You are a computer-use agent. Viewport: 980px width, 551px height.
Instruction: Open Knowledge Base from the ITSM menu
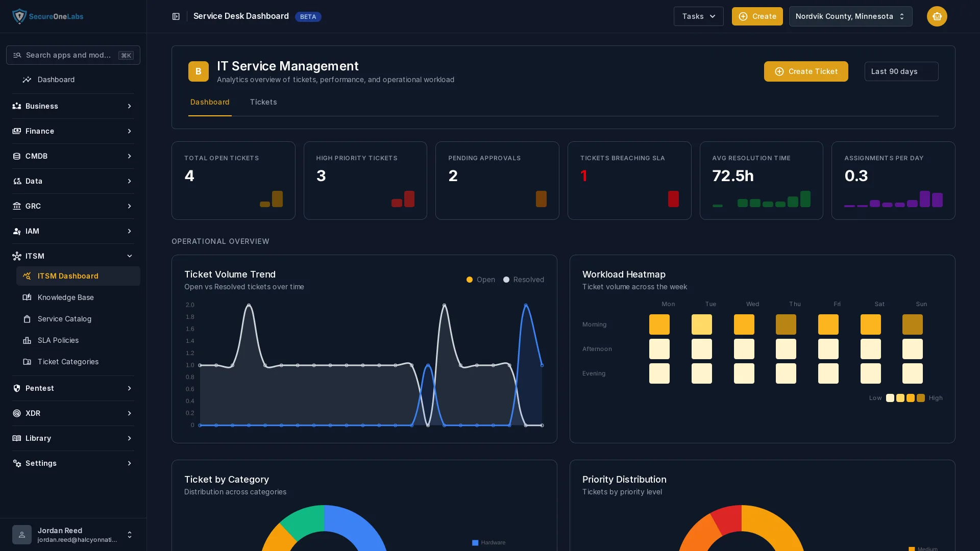(x=78, y=297)
